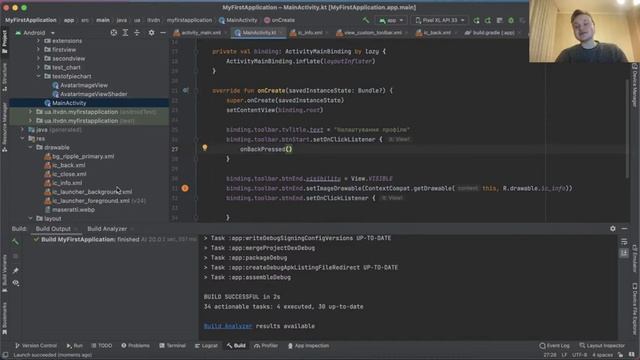Expand the firstview package folder
The height and width of the screenshot is (360, 640).
pos(38,50)
